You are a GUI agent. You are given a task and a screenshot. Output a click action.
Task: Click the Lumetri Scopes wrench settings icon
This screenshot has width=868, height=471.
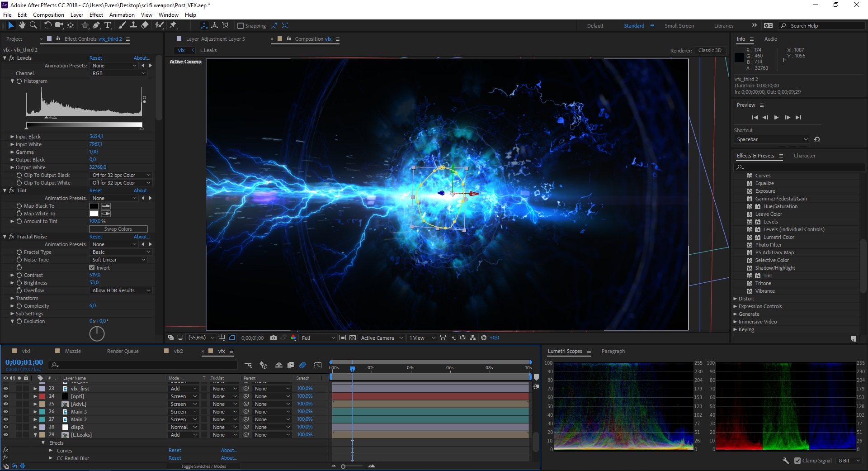(786, 461)
